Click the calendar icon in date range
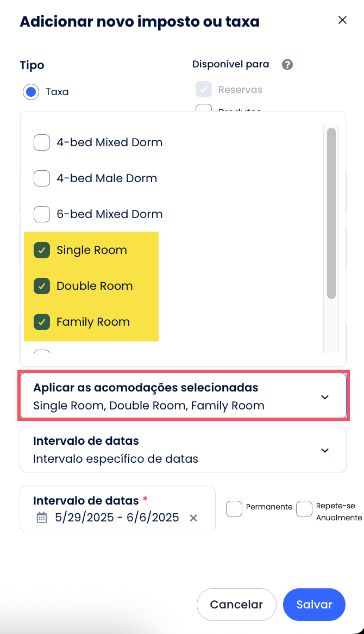The height and width of the screenshot is (634, 364). click(x=42, y=518)
